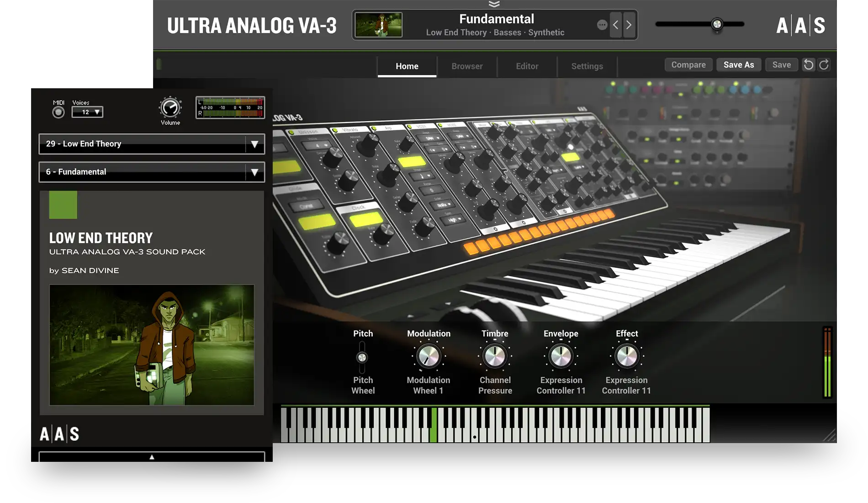Open the 6 - Fundamental preset dropdown
Screen dimensions: 868x503
click(151, 172)
